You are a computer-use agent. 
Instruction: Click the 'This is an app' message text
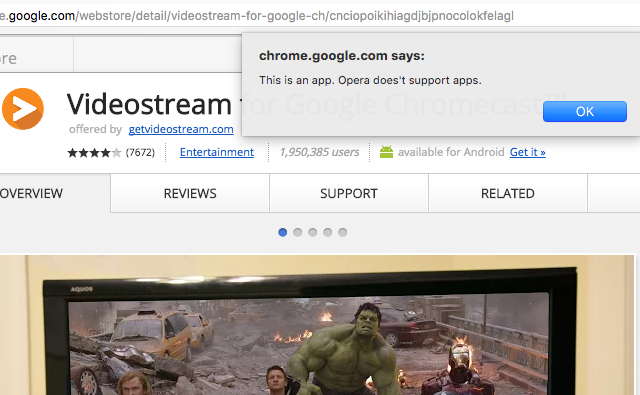(370, 80)
